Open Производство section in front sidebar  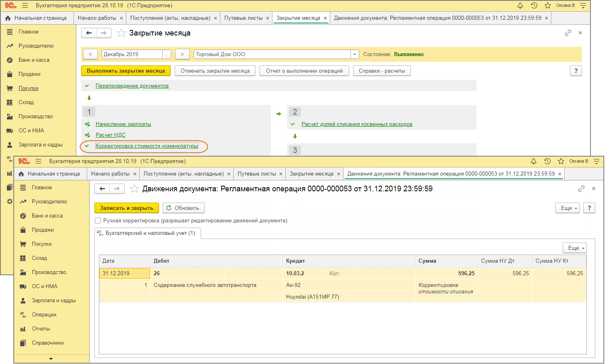pos(49,272)
